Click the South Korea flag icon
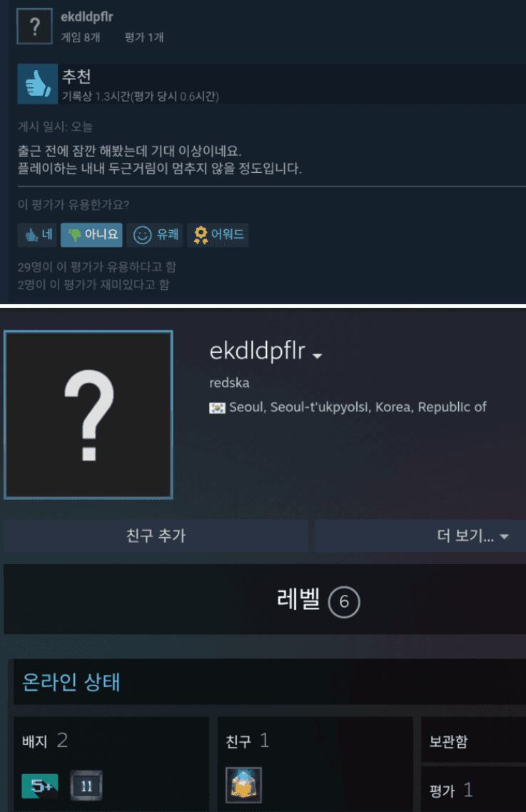This screenshot has height=812, width=526. pos(217,408)
